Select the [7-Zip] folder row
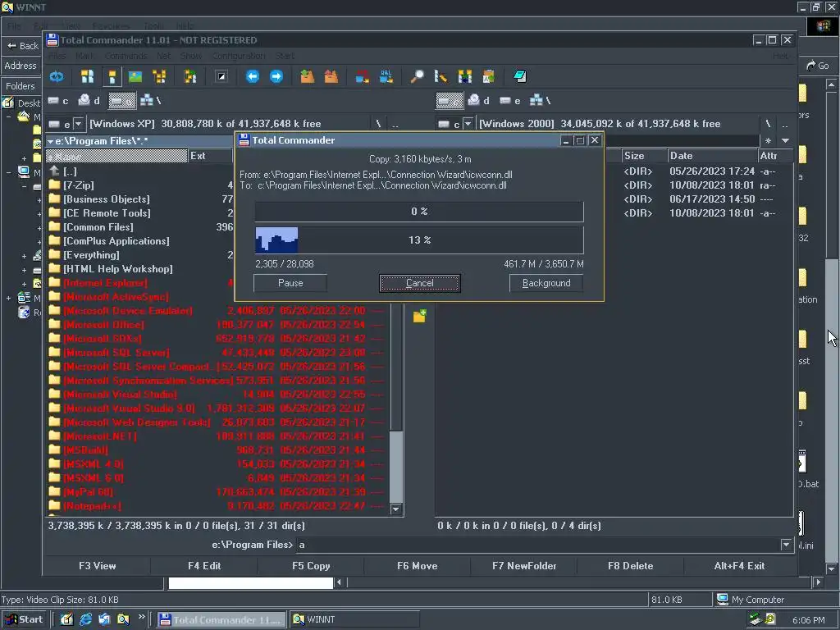This screenshot has width=840, height=630. [140, 185]
